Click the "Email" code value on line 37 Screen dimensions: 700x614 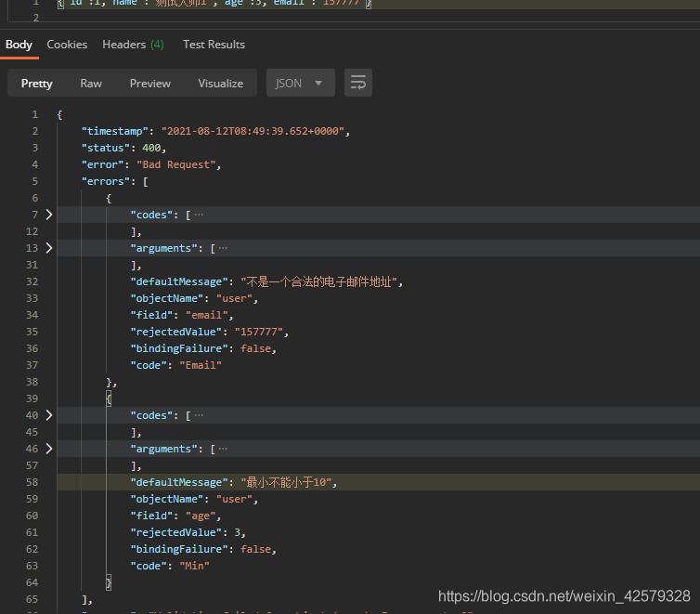tap(201, 365)
